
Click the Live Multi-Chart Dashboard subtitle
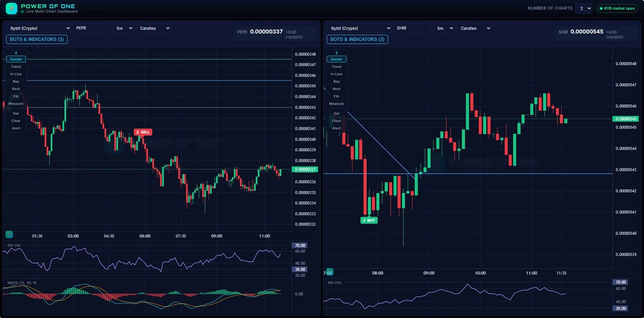[52, 12]
